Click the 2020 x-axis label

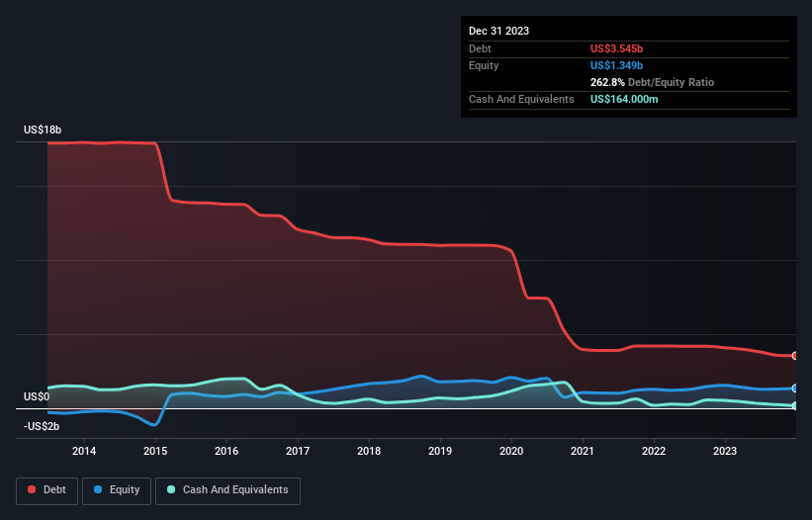[511, 451]
